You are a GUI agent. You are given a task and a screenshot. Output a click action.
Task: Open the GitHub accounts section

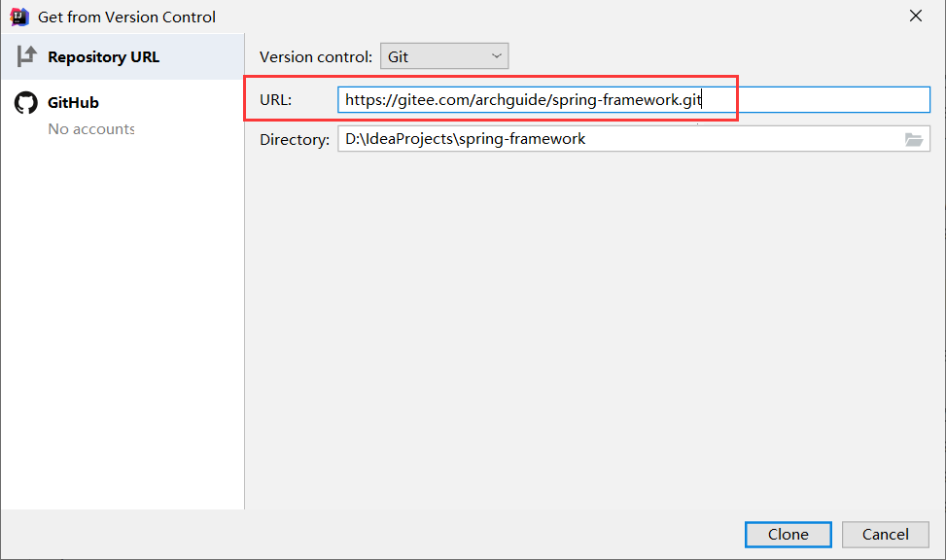(x=123, y=114)
